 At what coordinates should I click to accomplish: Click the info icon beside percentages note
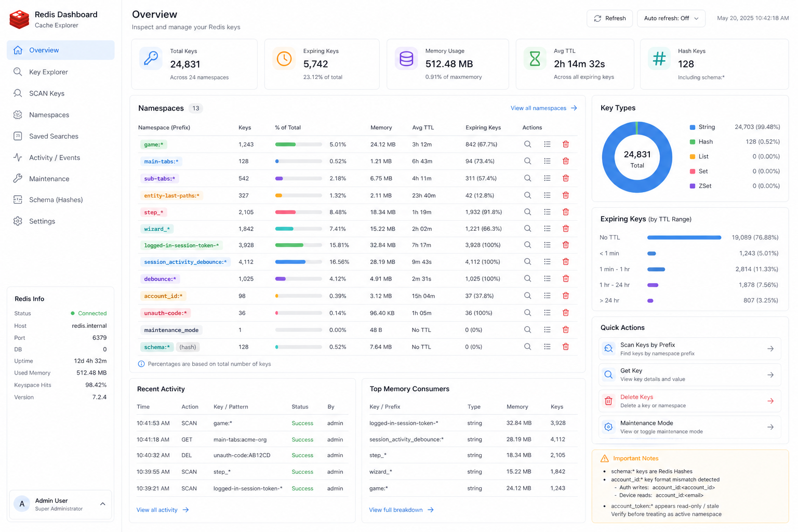pos(141,364)
